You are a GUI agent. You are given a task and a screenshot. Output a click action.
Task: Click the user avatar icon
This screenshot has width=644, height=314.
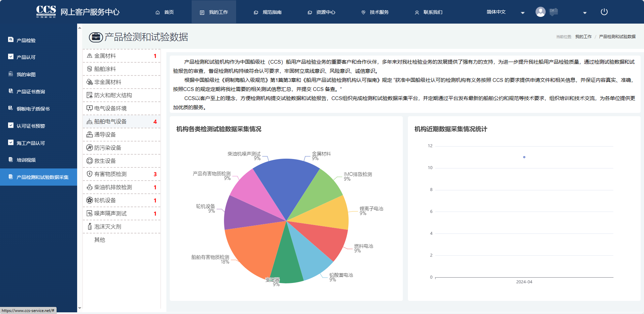(540, 12)
